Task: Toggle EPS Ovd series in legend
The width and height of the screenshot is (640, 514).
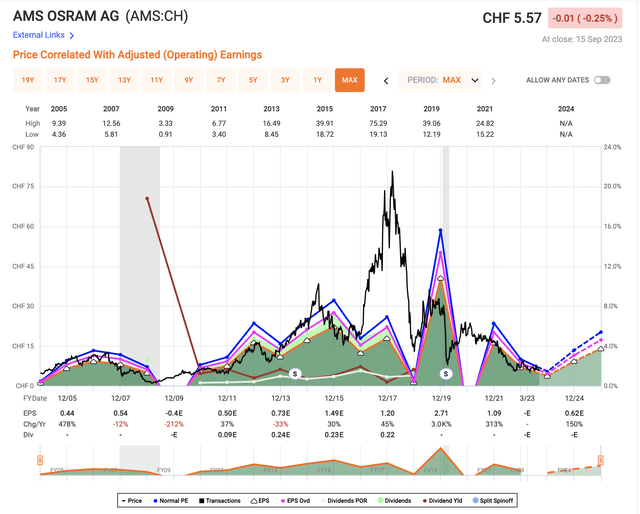Action: 295,501
